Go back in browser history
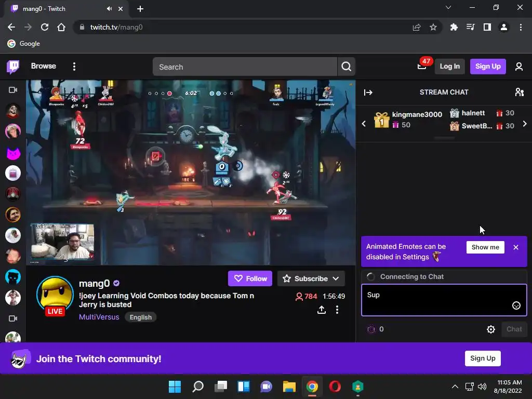532x399 pixels. tap(11, 27)
